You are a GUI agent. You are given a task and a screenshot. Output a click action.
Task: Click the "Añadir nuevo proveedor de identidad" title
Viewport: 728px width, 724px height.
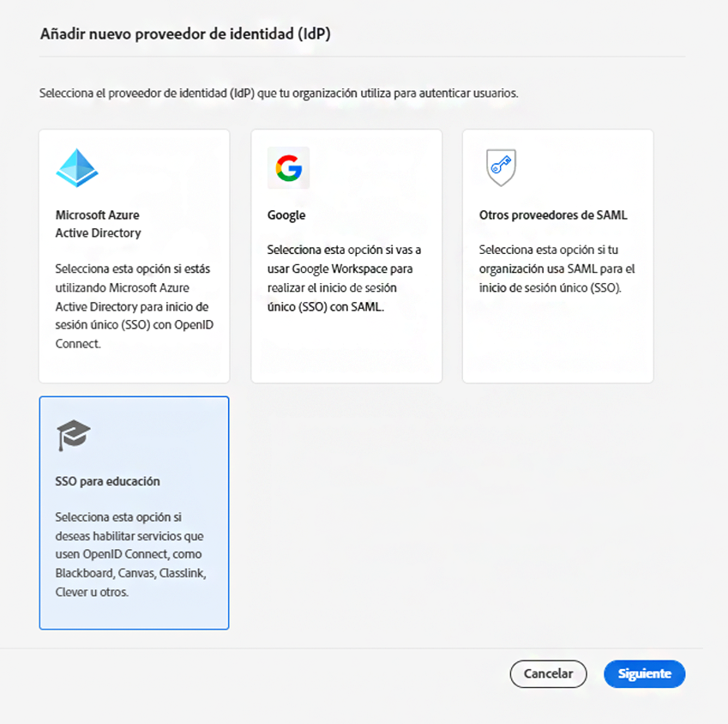185,34
